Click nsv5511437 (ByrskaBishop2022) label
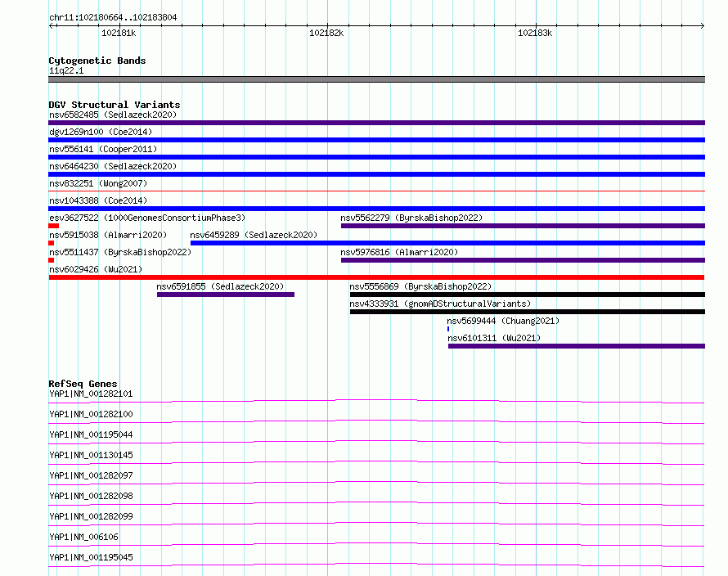The width and height of the screenshot is (728, 576). [120, 252]
